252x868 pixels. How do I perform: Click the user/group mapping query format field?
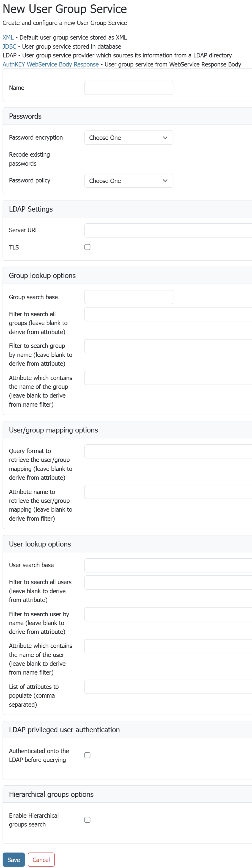point(168,451)
